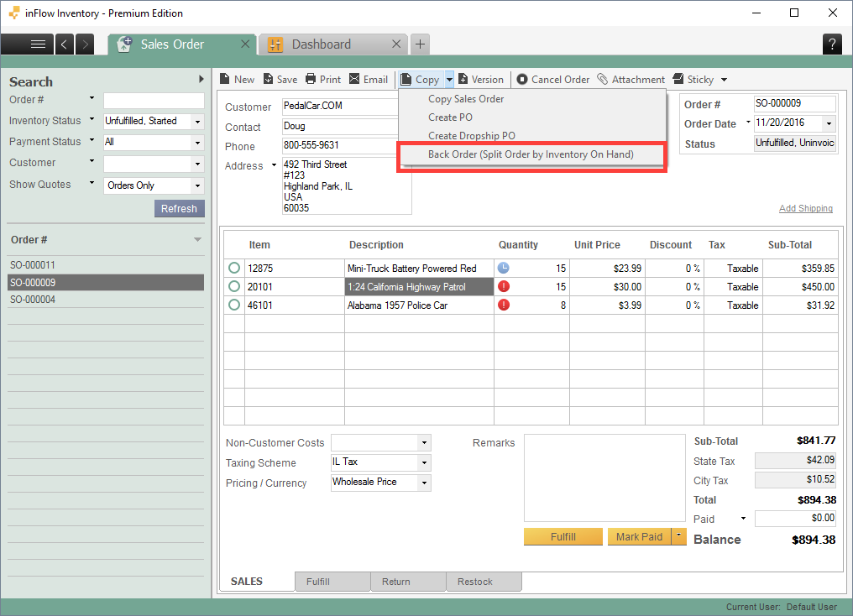Toggle row selector for item 46101
853x616 pixels.
pyautogui.click(x=234, y=305)
